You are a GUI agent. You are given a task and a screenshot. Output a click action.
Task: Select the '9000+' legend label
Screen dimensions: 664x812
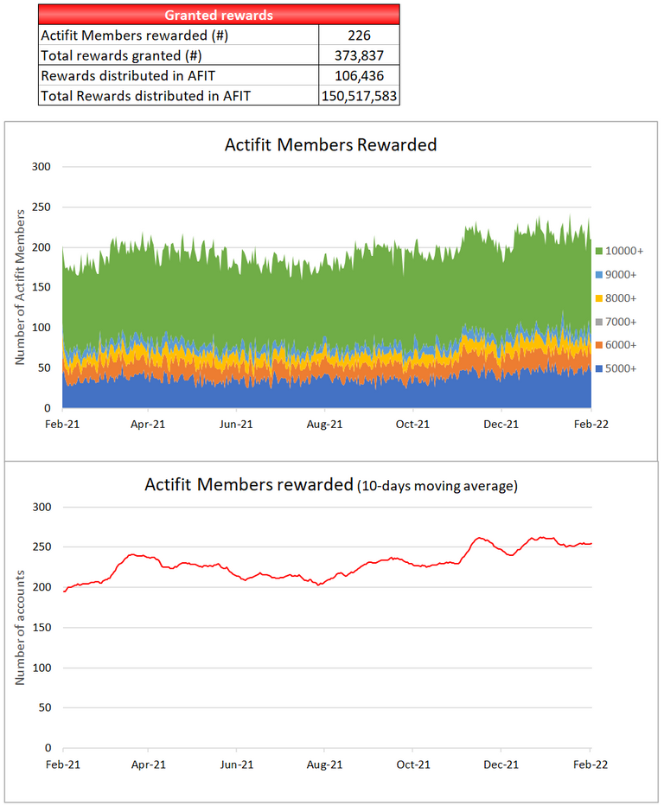[621, 274]
